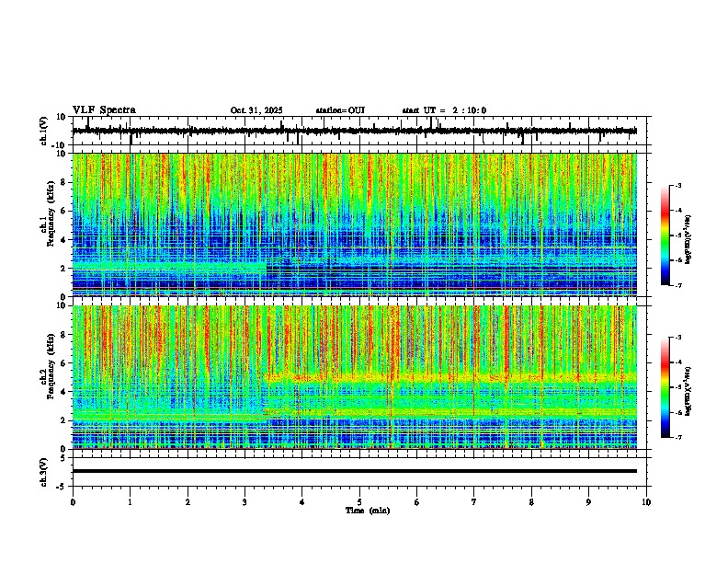Click the "4" kHz tick on ch.1 frequency axis

64,240
